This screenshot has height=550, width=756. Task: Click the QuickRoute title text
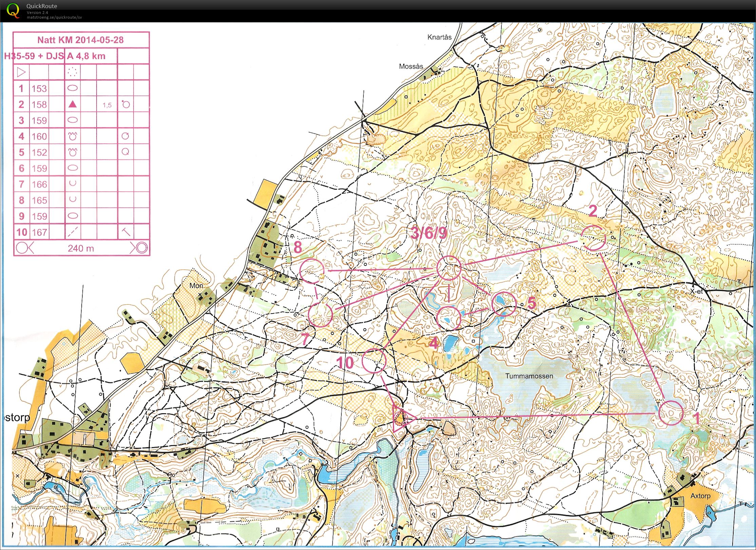[42, 6]
